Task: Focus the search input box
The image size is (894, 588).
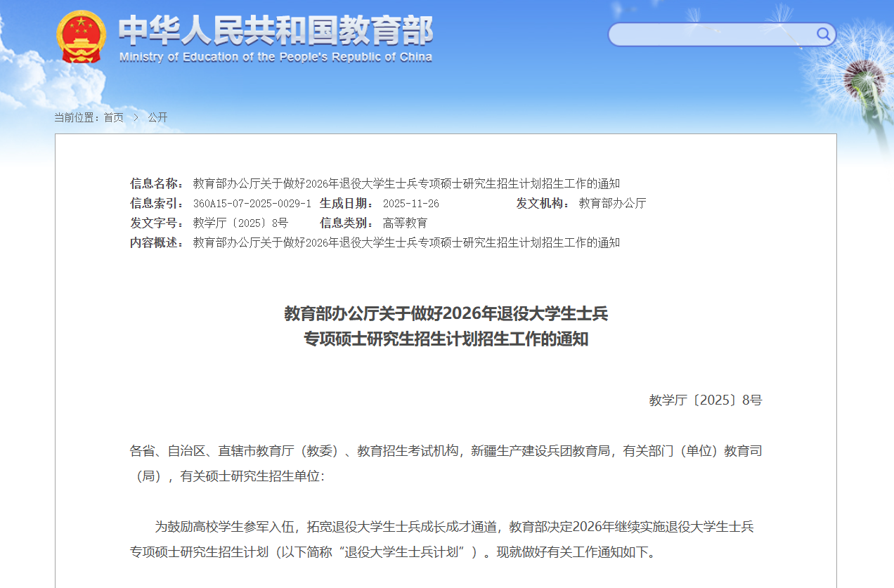Action: [x=710, y=34]
